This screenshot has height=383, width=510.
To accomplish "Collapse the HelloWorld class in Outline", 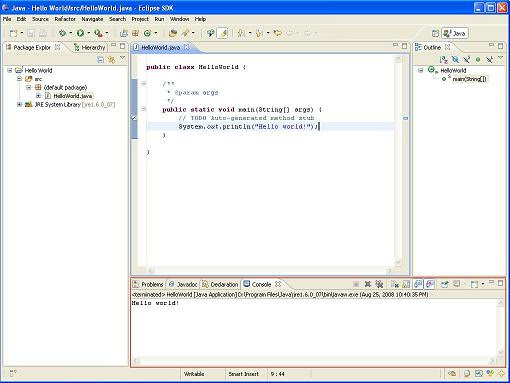I will point(421,70).
